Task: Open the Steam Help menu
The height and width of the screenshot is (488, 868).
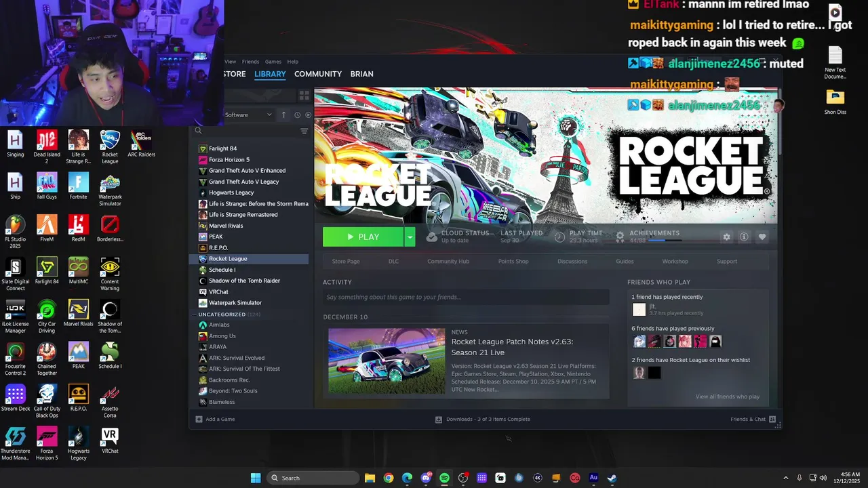Action: [x=292, y=62]
